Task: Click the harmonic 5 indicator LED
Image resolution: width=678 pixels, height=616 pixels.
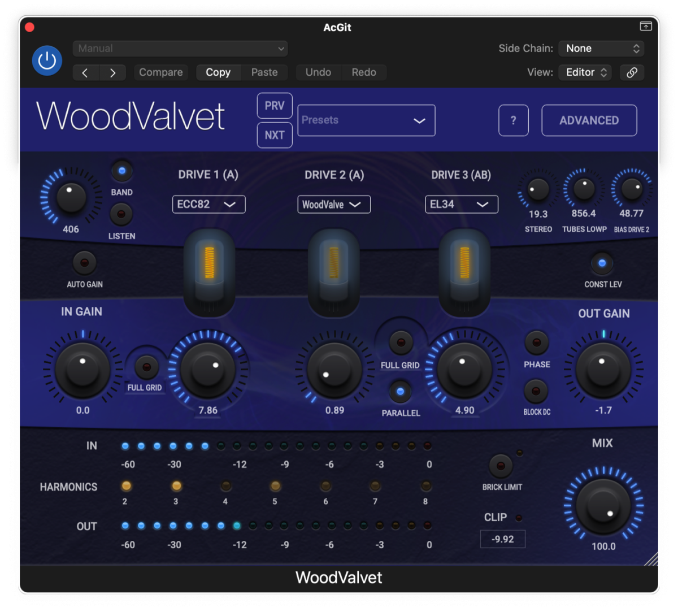Action: pos(275,486)
